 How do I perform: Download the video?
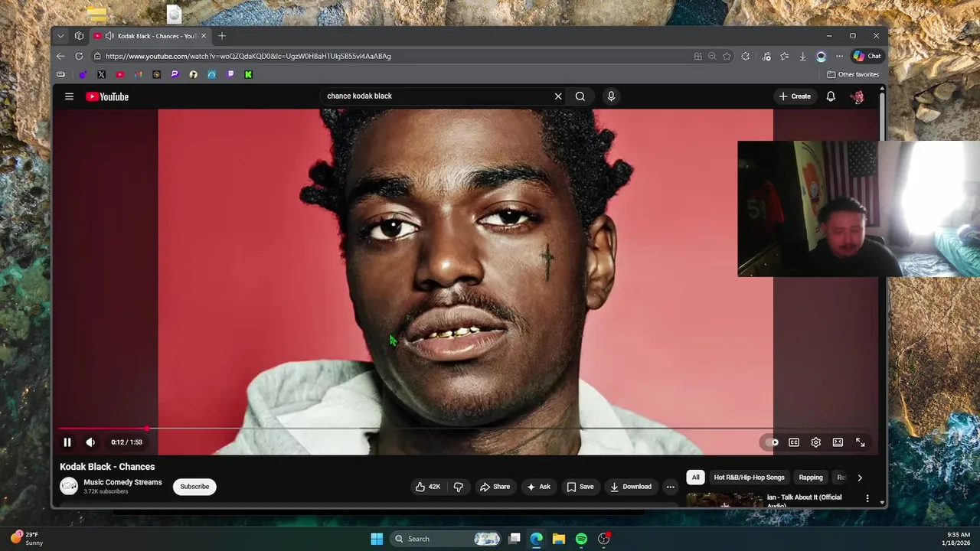pyautogui.click(x=631, y=487)
